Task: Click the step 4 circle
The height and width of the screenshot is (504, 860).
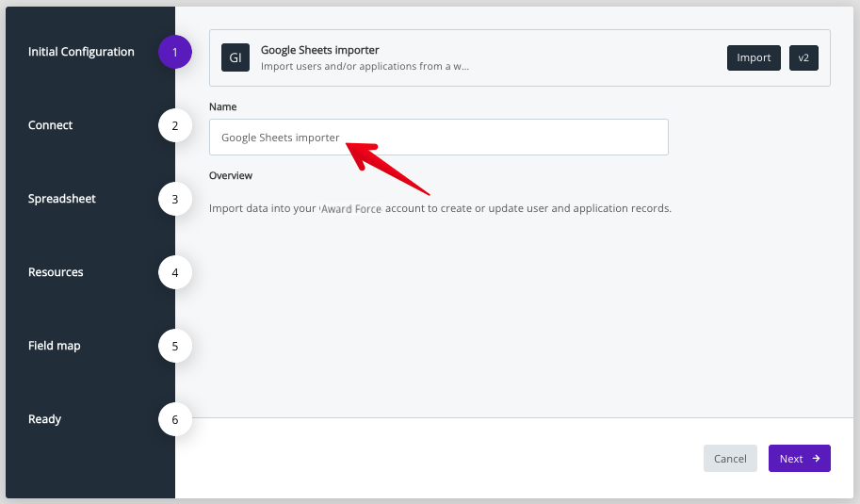Action: tap(175, 272)
